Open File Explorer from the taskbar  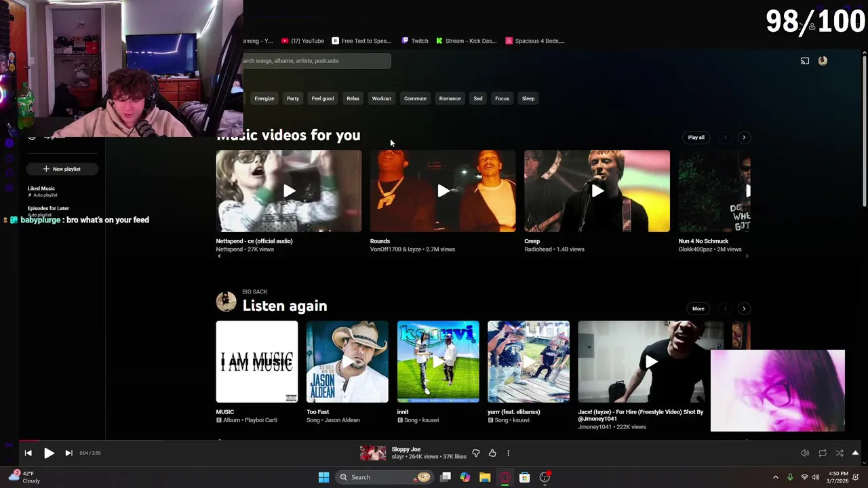485,477
